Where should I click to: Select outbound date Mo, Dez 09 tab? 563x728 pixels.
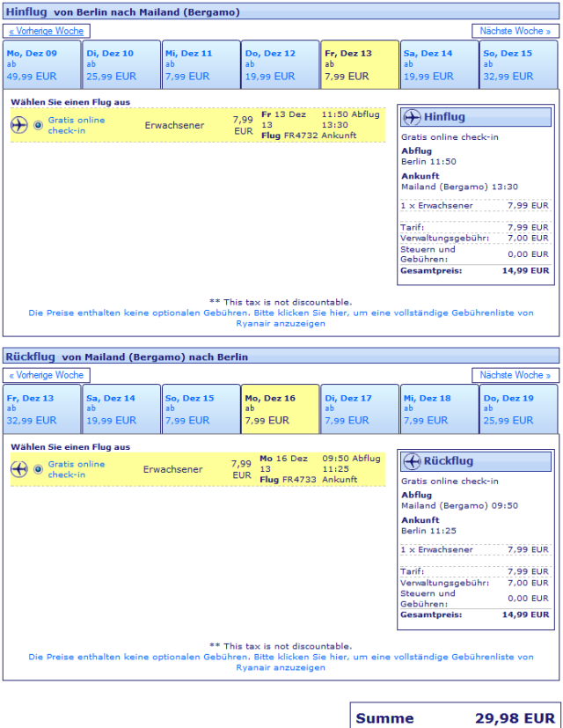tap(41, 64)
